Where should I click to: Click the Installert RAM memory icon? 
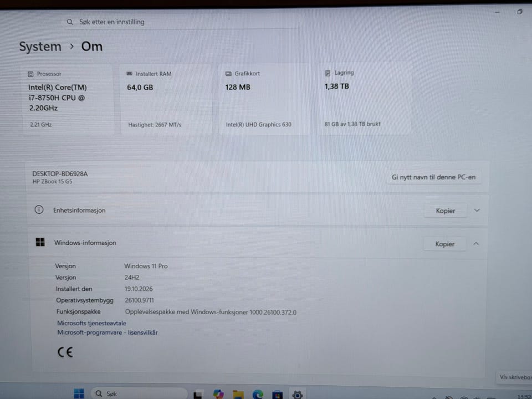(129, 74)
